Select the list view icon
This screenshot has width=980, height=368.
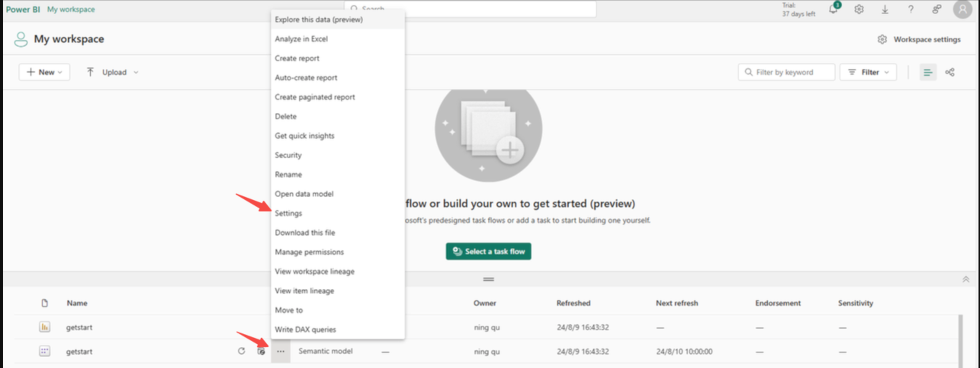click(928, 72)
